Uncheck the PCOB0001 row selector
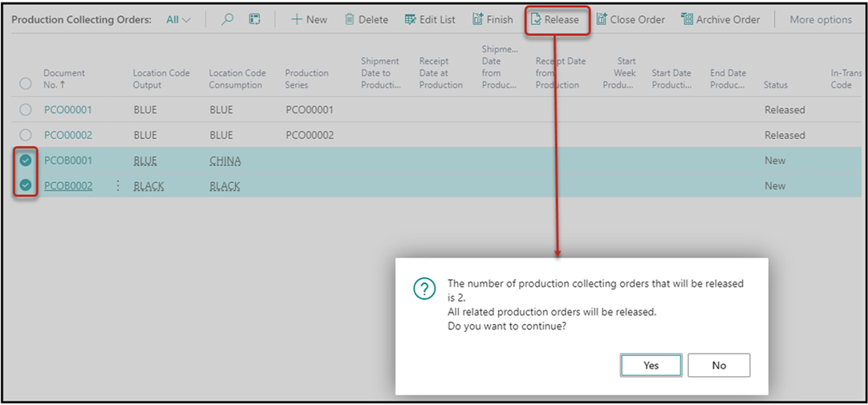 [26, 160]
